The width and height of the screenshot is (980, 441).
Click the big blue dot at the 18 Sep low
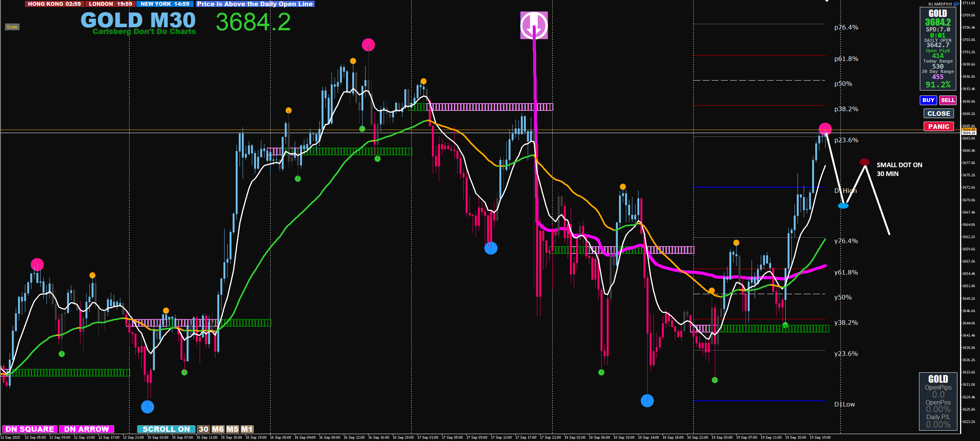(x=647, y=401)
